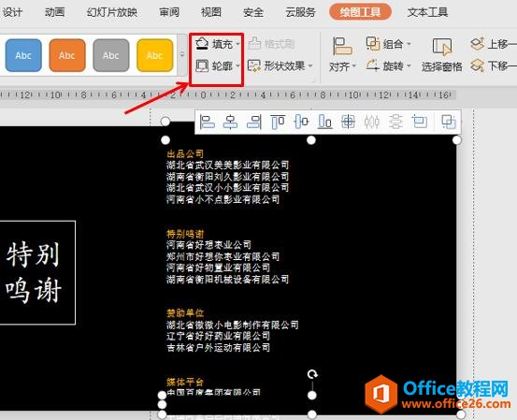
Task: Click the 旋转 rotate button
Action: coord(389,66)
